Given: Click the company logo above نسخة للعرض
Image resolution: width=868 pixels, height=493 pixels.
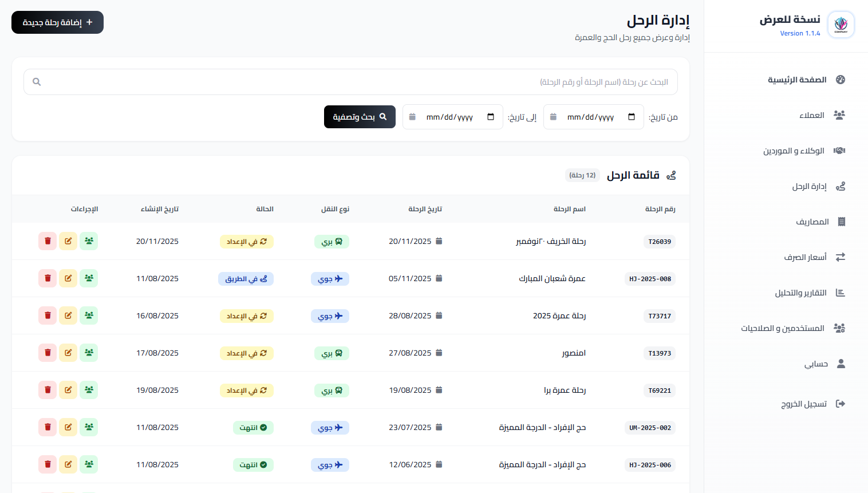Looking at the screenshot, I should [x=841, y=24].
